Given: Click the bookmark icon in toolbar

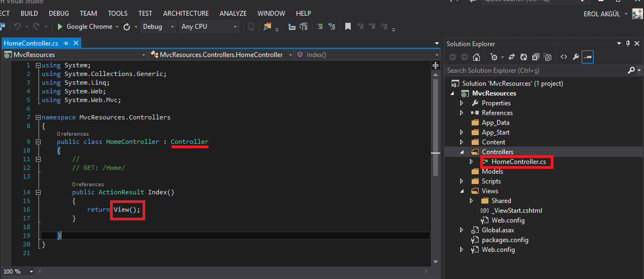Looking at the screenshot, I should [347, 27].
